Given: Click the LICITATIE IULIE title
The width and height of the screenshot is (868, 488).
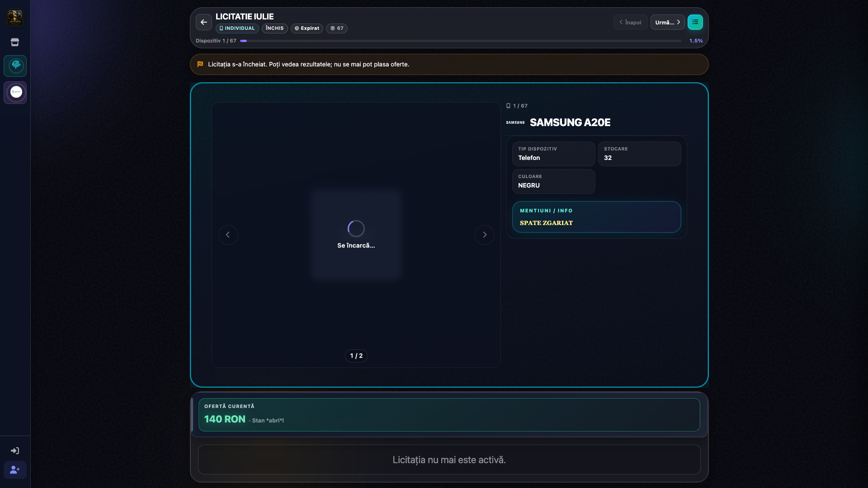Looking at the screenshot, I should tap(245, 17).
